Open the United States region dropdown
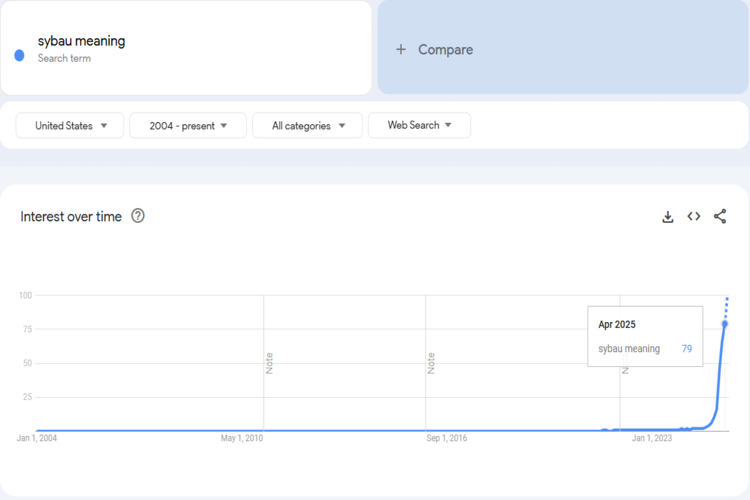The height and width of the screenshot is (500, 750). [70, 125]
